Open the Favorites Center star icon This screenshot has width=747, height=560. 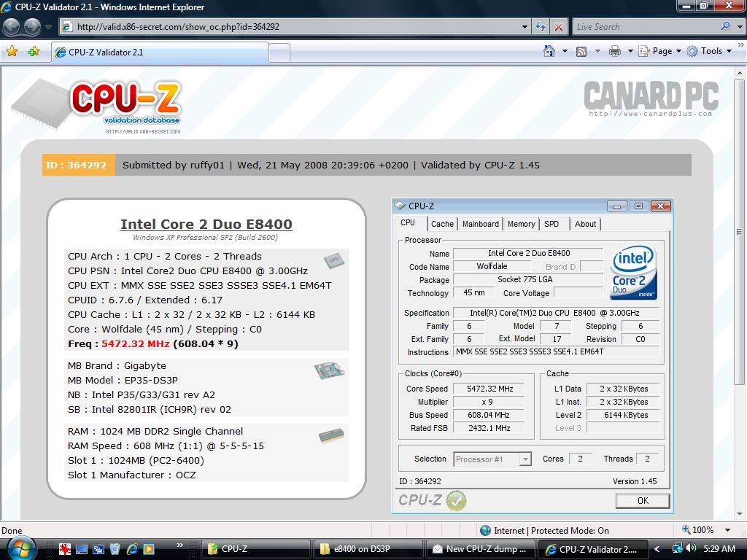(x=12, y=52)
